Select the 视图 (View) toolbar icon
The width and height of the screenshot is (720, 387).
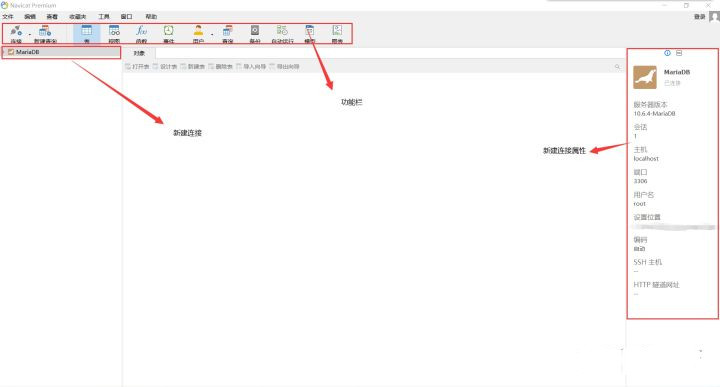pyautogui.click(x=114, y=34)
